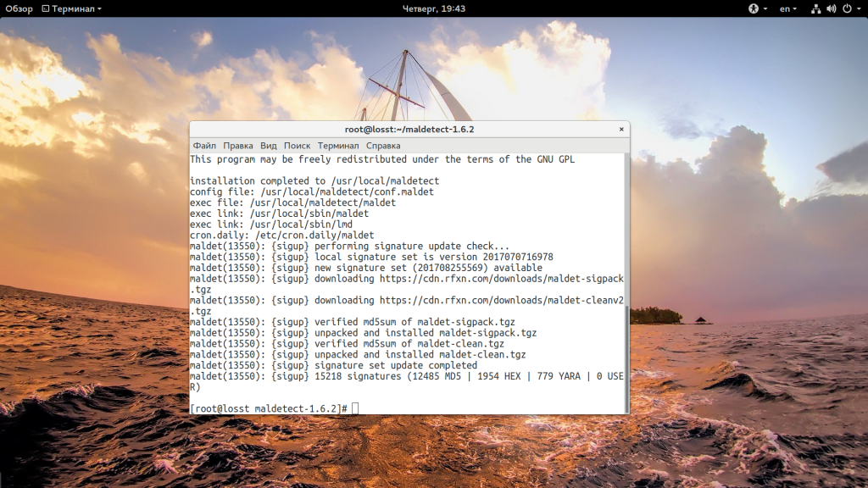Open the Справка help menu
Viewport: 868px width, 488px height.
pyautogui.click(x=383, y=146)
